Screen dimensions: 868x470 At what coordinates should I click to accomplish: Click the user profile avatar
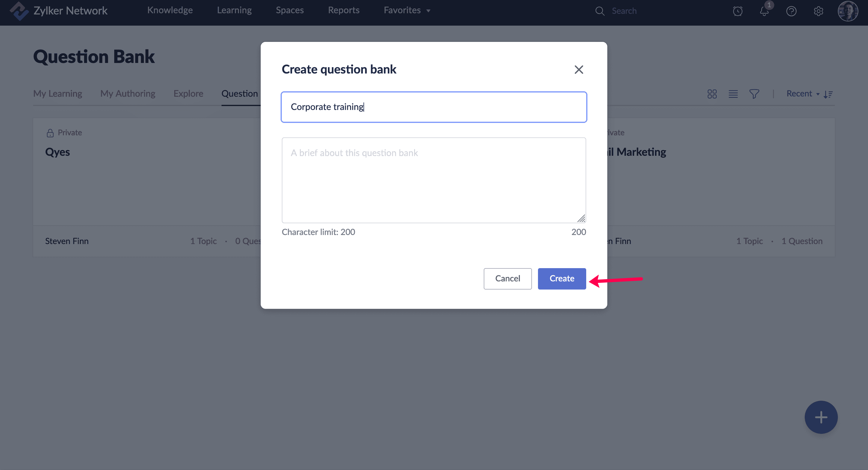pos(848,11)
